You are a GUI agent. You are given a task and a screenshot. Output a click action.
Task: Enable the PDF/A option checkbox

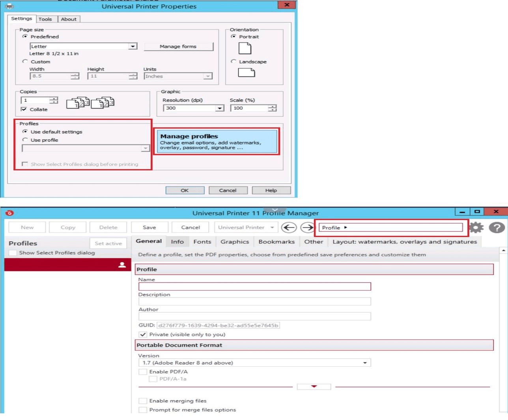coord(142,371)
